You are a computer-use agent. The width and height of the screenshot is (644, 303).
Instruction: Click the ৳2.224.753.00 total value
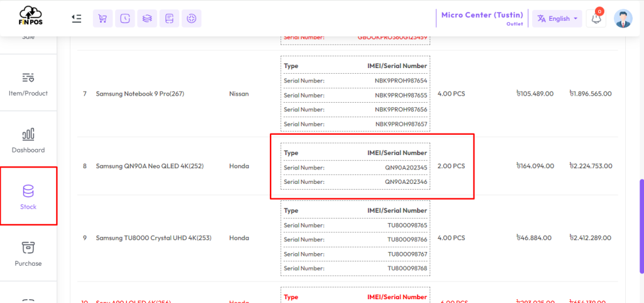pos(591,166)
